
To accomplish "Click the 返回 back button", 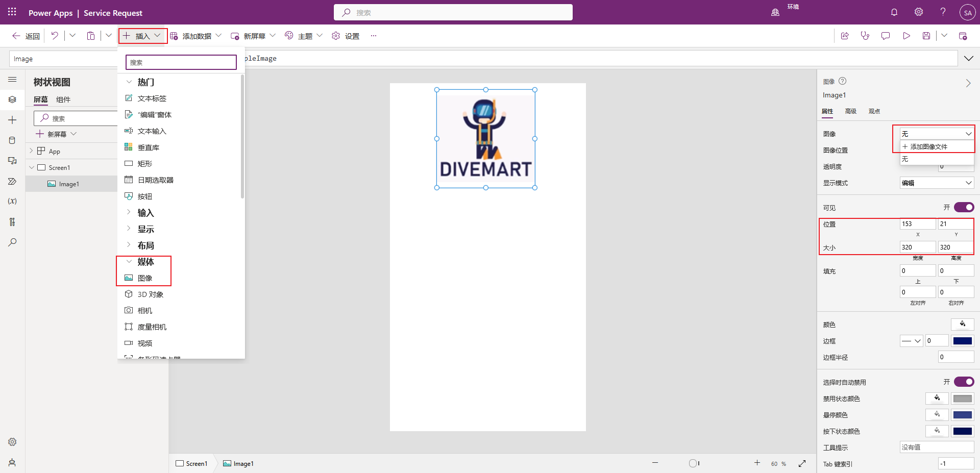I will tap(26, 36).
